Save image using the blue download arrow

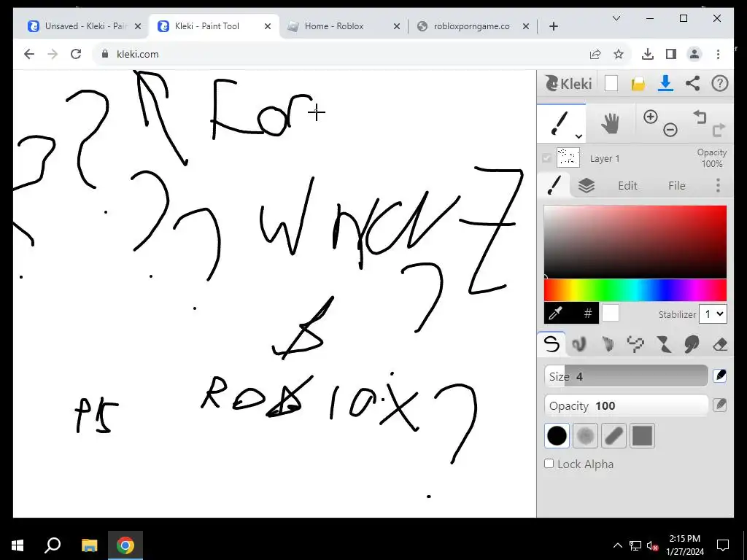click(665, 83)
